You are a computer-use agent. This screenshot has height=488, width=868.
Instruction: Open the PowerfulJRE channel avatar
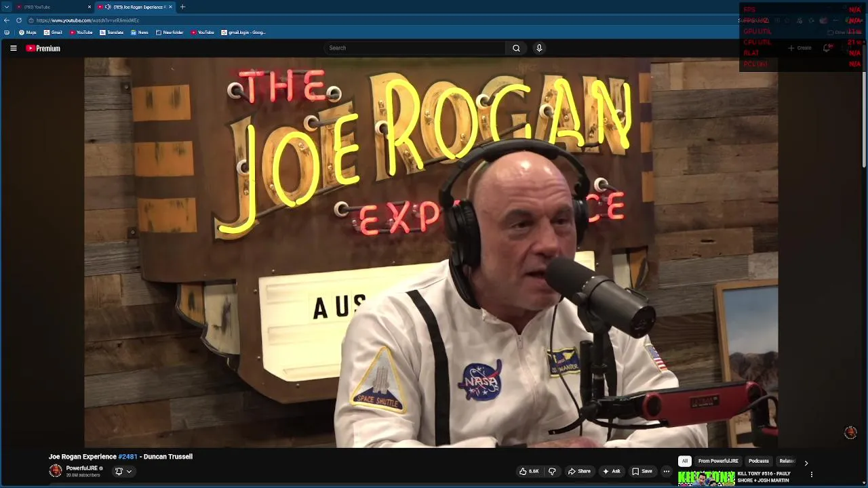click(x=56, y=471)
